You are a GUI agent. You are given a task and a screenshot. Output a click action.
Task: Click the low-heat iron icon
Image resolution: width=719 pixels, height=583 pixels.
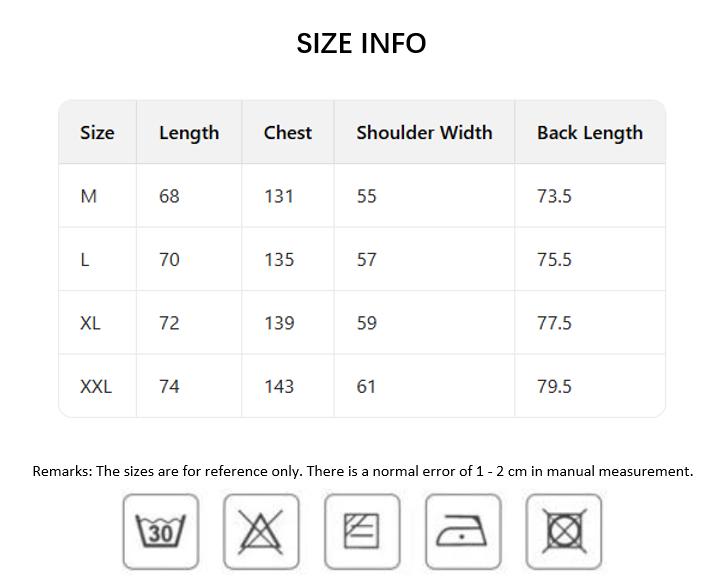pos(463,531)
